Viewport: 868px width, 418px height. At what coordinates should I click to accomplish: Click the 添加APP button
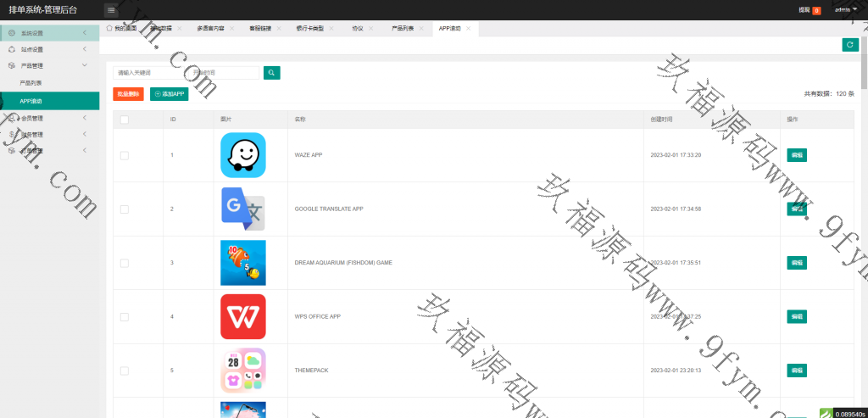[x=170, y=94]
